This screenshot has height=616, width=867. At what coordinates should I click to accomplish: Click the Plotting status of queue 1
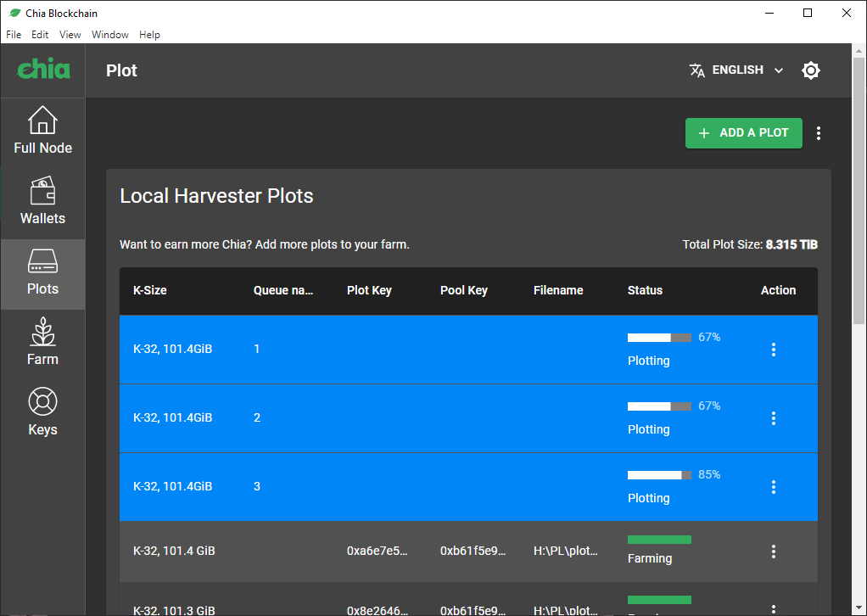(x=649, y=361)
